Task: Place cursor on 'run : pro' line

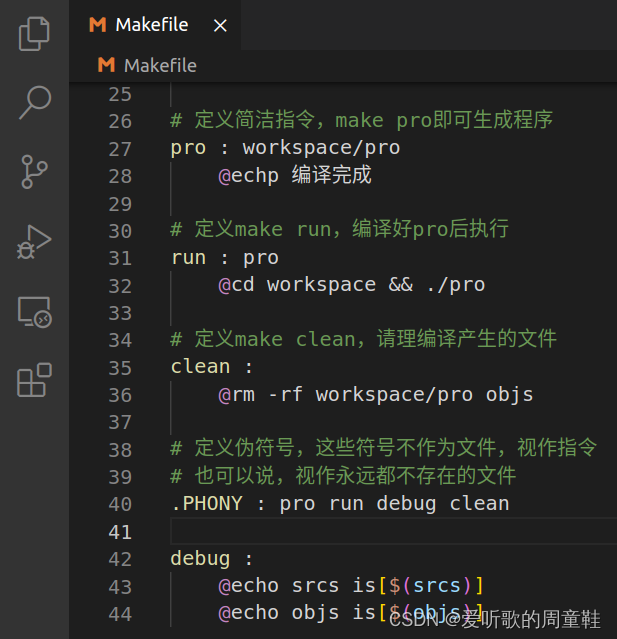Action: pyautogui.click(x=225, y=258)
